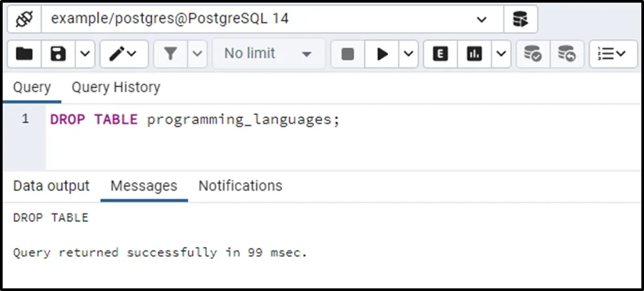Expand the execute options dropdown arrow
This screenshot has height=291, width=644.
click(409, 54)
